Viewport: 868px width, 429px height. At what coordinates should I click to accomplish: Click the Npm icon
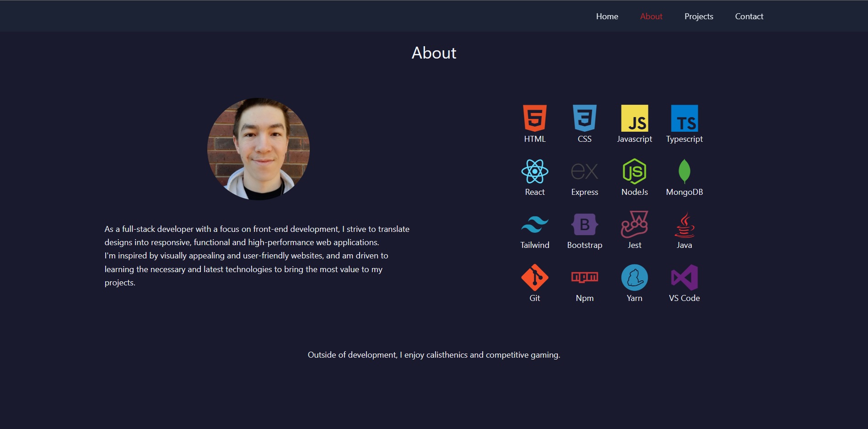[584, 278]
